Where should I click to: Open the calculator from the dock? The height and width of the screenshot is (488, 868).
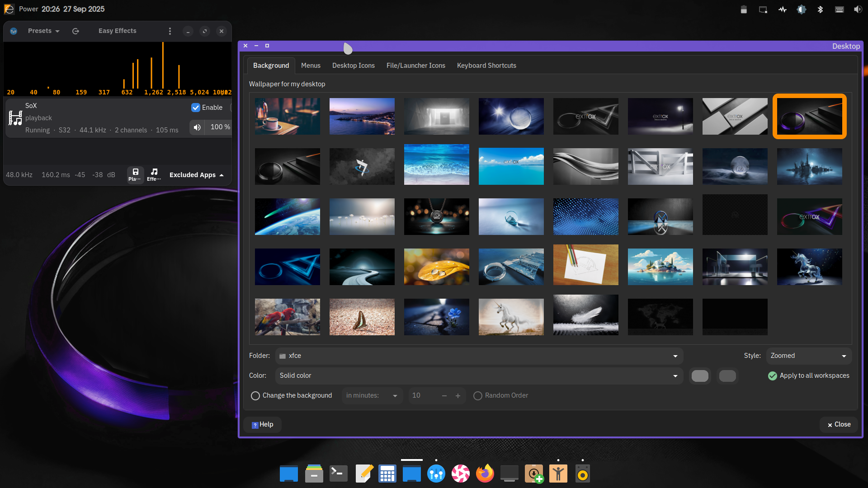387,474
